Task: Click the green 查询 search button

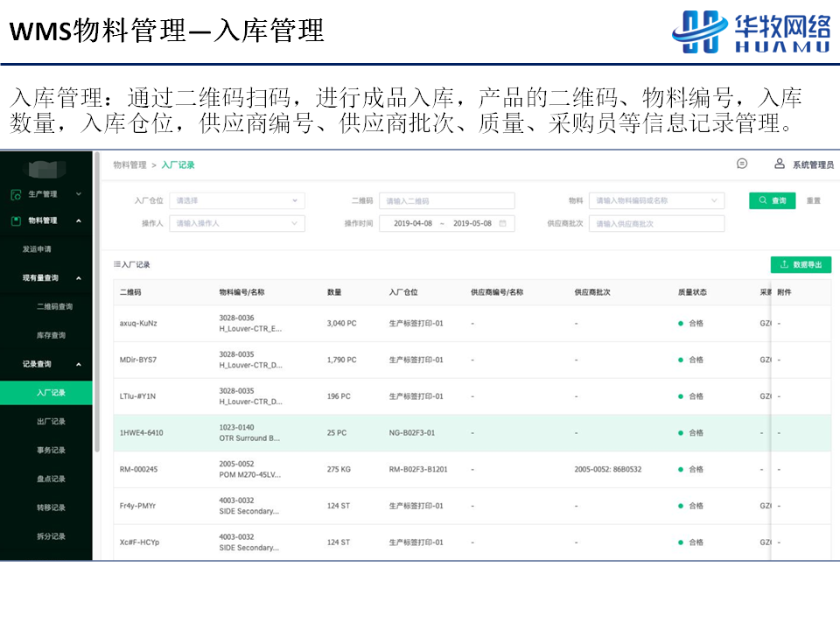Action: coord(772,201)
